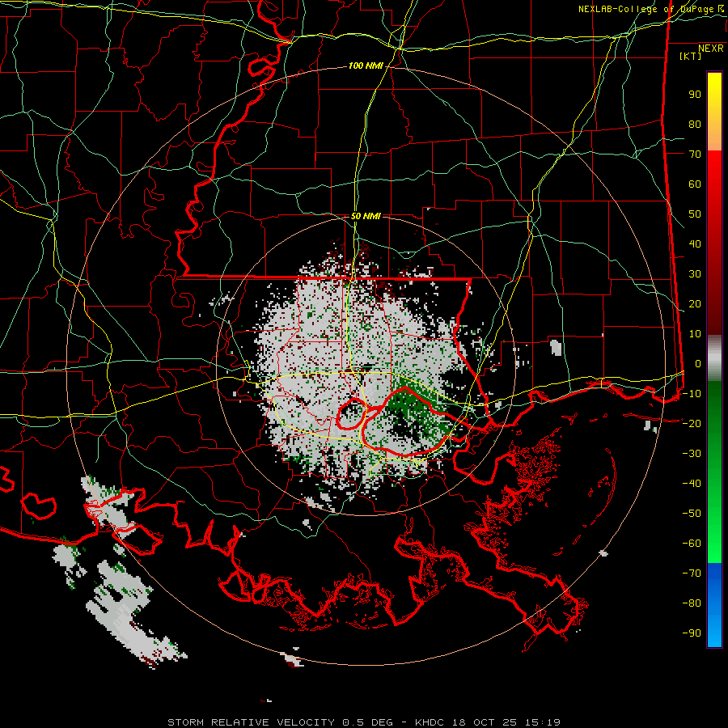
Task: Click the 70 value on the velocity scale
Action: (x=695, y=154)
